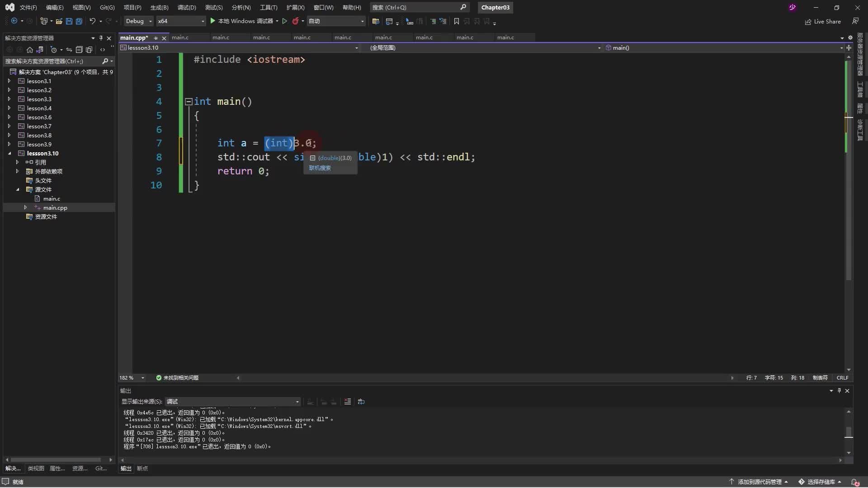Save the current file with the disk icon
This screenshot has height=488, width=868.
(69, 21)
